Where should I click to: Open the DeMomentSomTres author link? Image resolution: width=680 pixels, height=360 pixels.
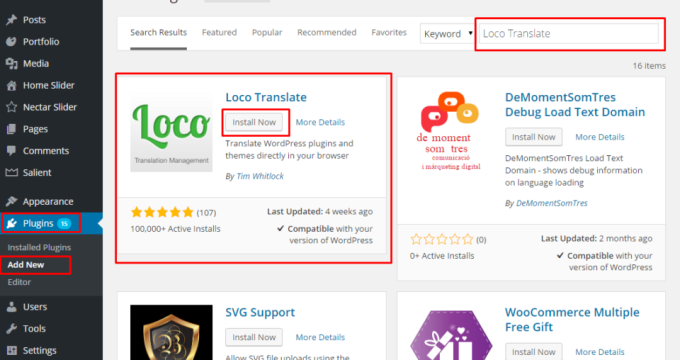coord(552,203)
